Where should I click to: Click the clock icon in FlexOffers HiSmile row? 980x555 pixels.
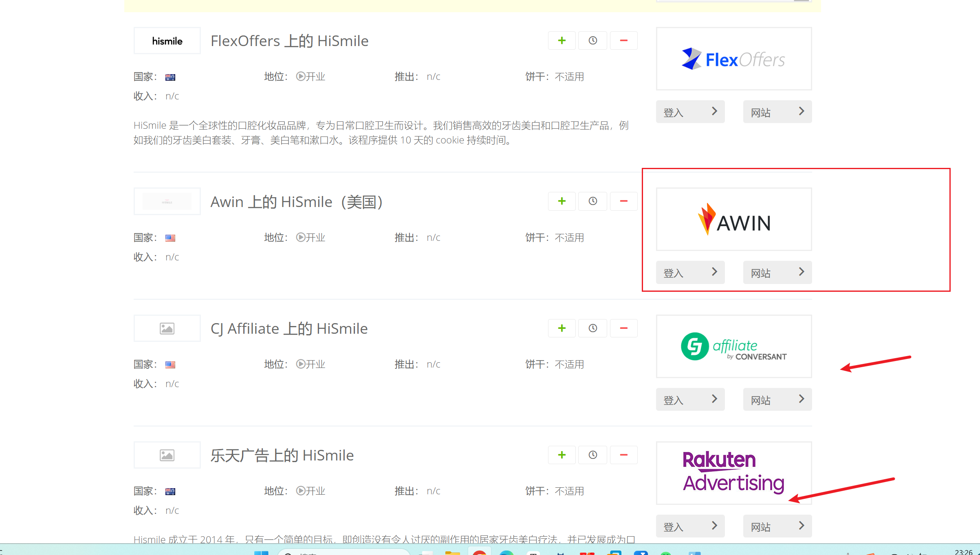click(x=592, y=41)
